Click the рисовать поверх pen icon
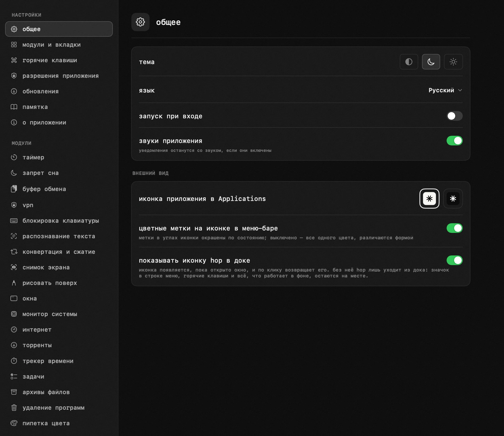 (x=14, y=283)
